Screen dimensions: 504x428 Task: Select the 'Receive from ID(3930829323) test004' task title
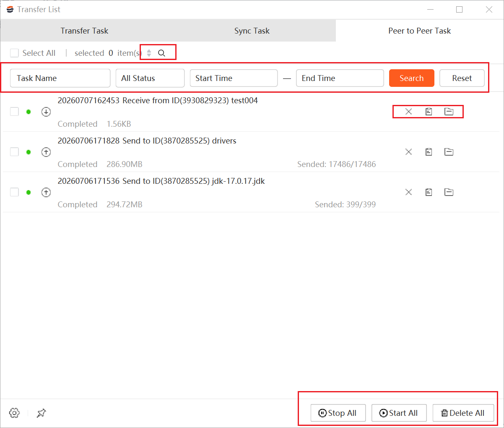point(190,100)
